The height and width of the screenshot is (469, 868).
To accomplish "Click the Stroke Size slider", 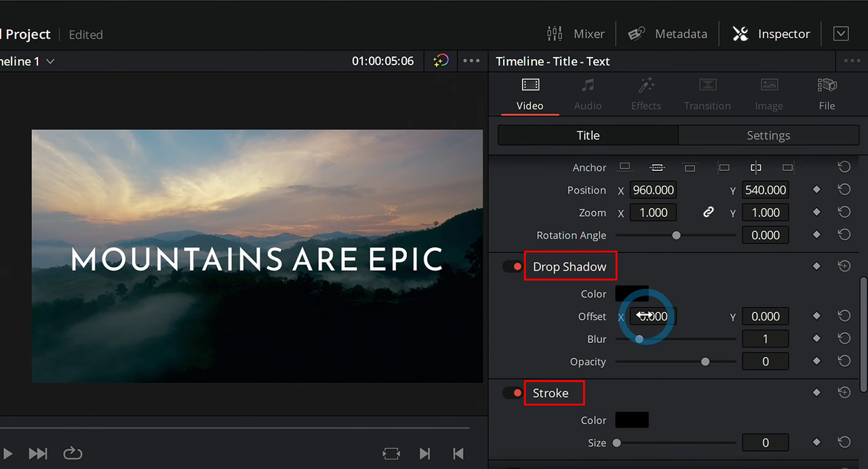I will [x=675, y=443].
